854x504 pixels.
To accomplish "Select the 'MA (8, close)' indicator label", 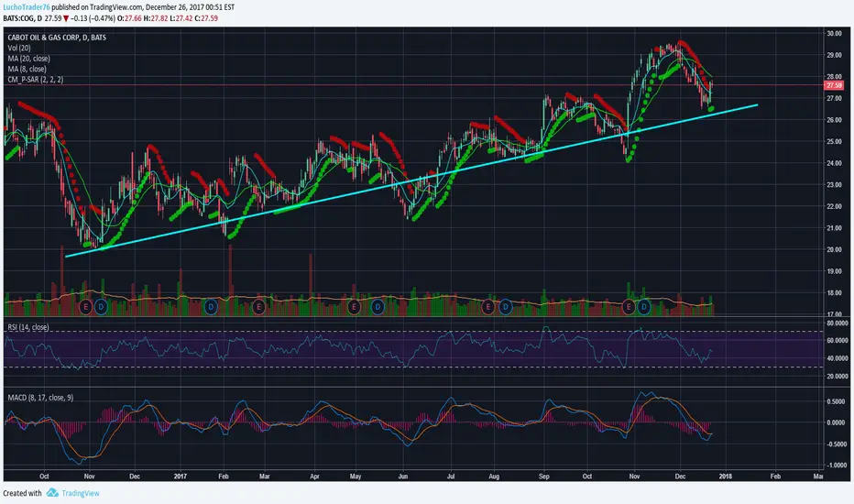I will coord(27,69).
